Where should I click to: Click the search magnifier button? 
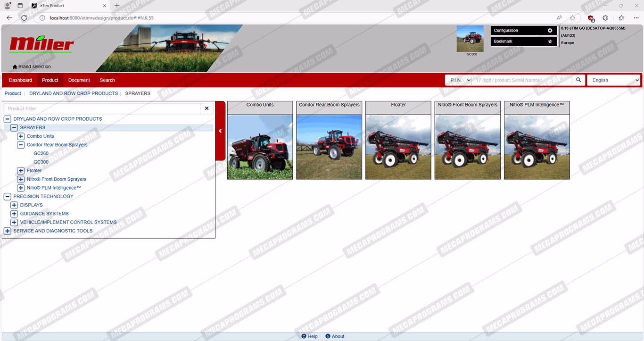[578, 80]
